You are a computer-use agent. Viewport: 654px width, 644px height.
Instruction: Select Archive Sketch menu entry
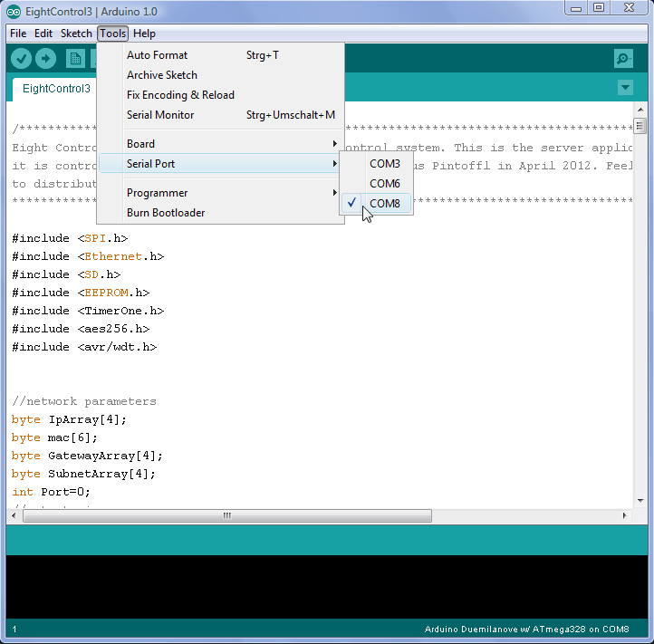point(220,75)
